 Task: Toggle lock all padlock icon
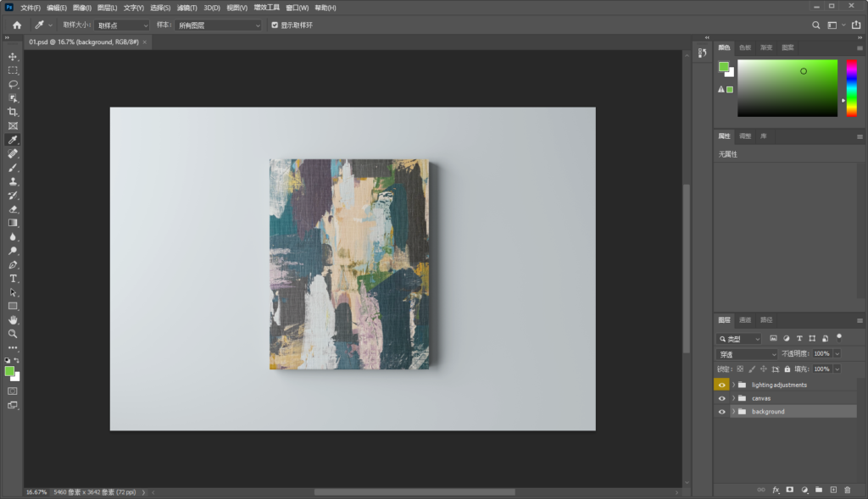coord(787,369)
